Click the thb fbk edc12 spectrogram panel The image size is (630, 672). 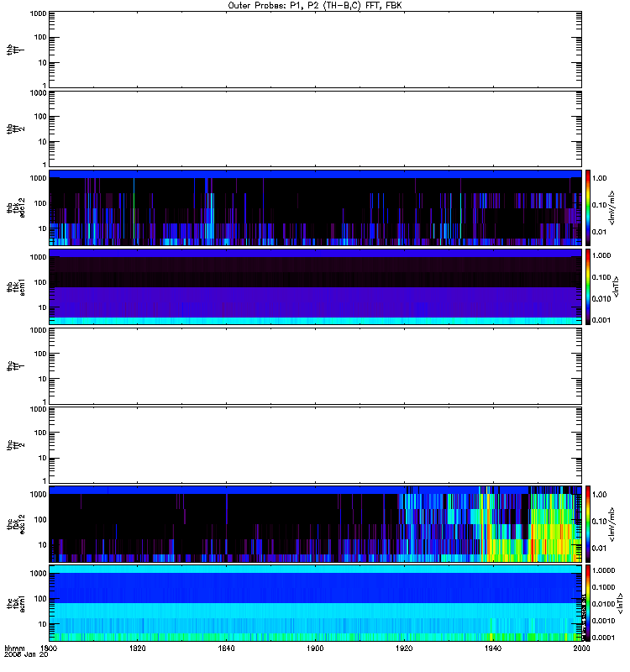(315, 207)
